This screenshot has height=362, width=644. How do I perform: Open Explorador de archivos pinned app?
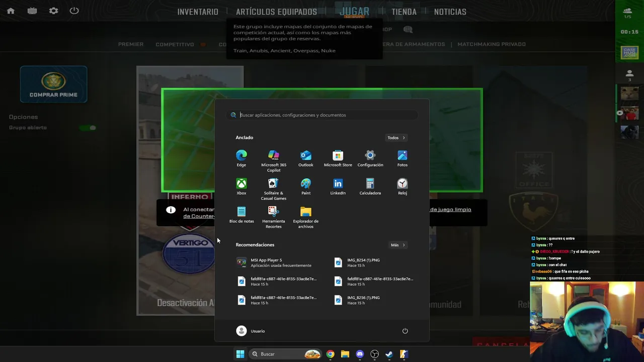click(306, 217)
